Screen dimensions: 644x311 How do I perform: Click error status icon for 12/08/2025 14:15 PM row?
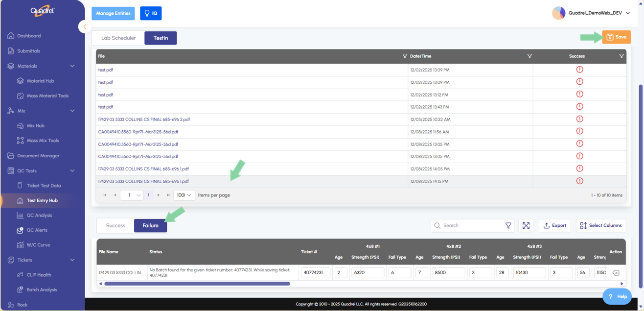[x=579, y=181]
